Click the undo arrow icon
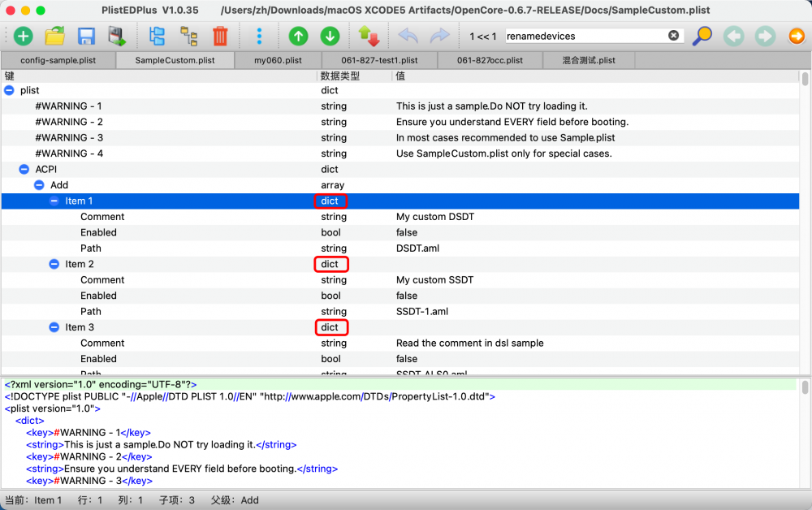812x510 pixels. click(x=408, y=37)
